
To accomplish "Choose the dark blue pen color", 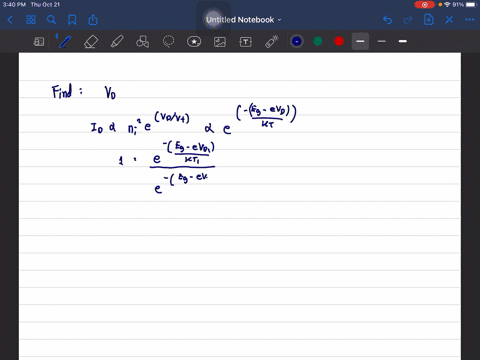I will [x=297, y=41].
